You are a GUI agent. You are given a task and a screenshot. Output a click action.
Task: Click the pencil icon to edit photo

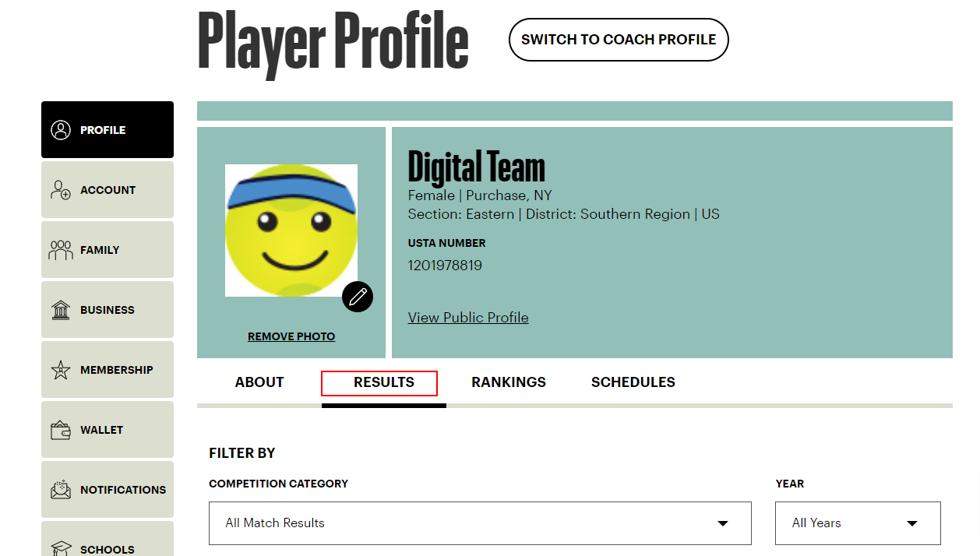click(358, 297)
